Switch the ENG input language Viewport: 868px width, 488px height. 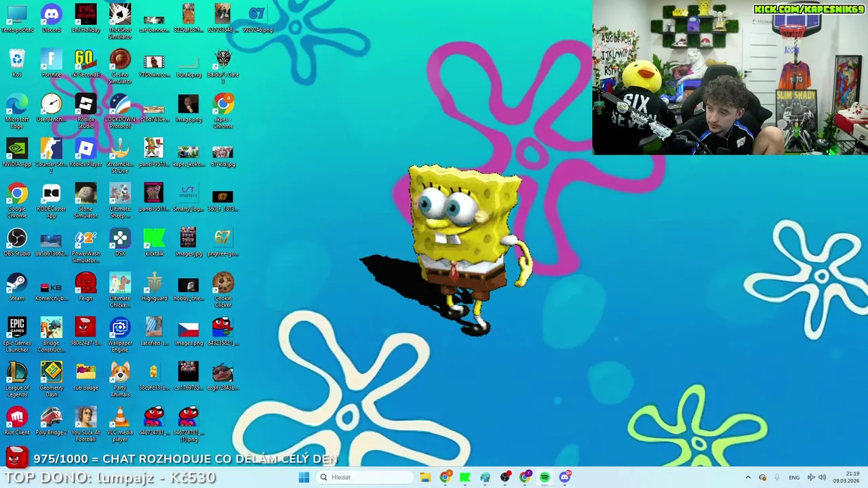tap(794, 477)
